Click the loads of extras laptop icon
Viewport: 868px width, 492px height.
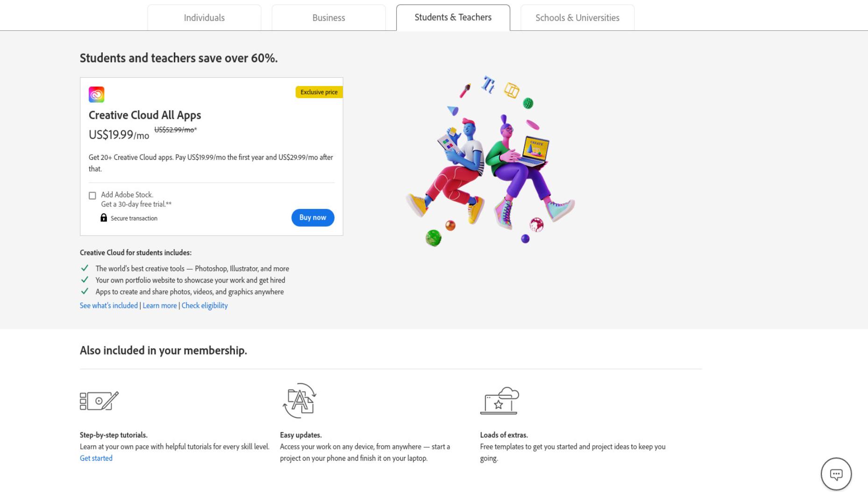point(499,400)
